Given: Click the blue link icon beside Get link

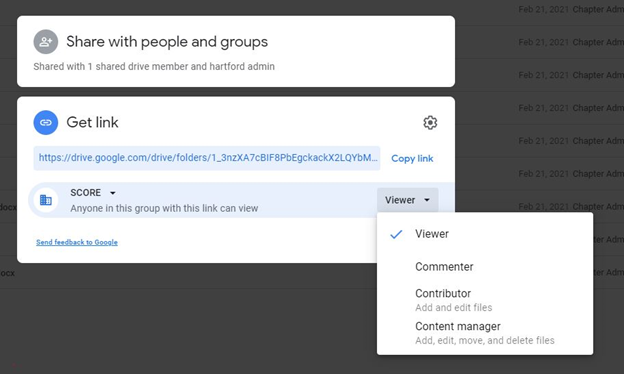Looking at the screenshot, I should [45, 122].
